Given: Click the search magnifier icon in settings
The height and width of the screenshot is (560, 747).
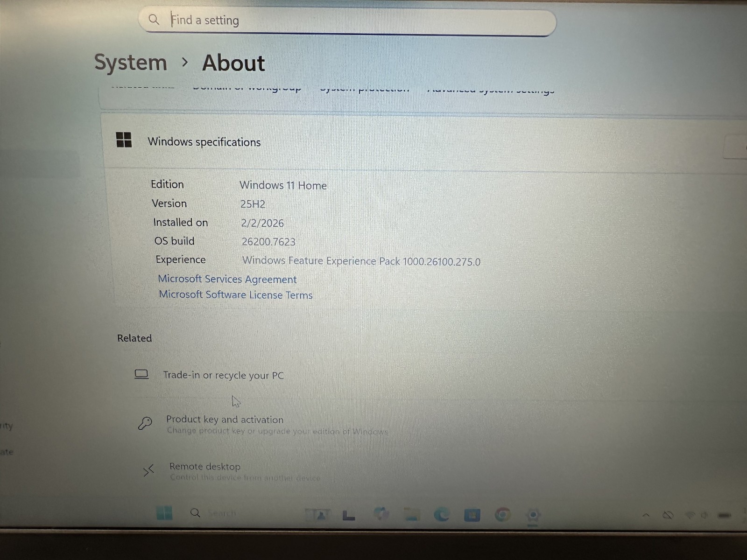Looking at the screenshot, I should (x=154, y=20).
